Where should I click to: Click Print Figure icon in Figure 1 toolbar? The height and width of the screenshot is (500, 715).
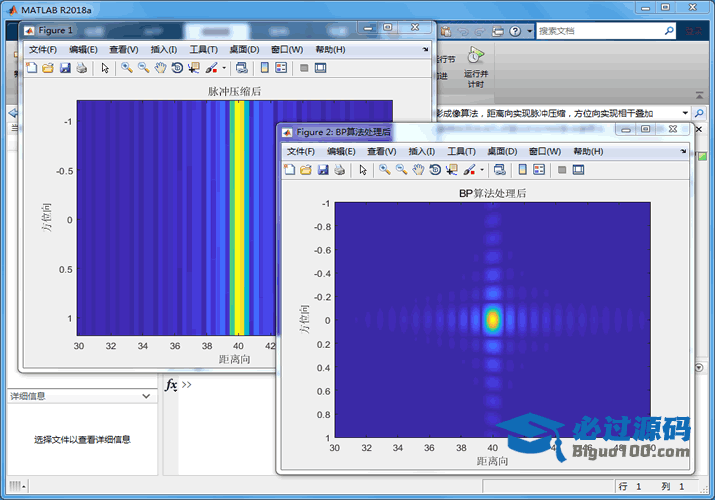pos(81,68)
